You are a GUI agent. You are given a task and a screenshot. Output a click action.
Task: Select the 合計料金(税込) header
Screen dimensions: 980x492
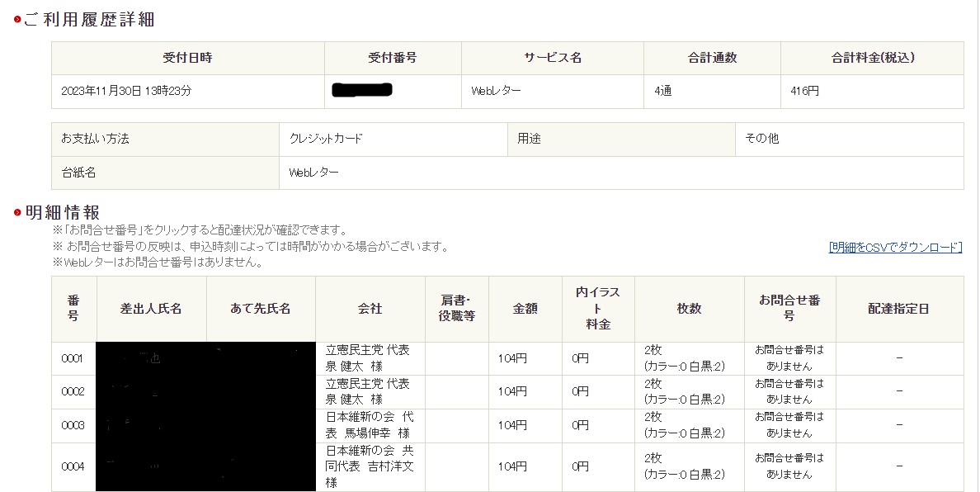(x=872, y=58)
